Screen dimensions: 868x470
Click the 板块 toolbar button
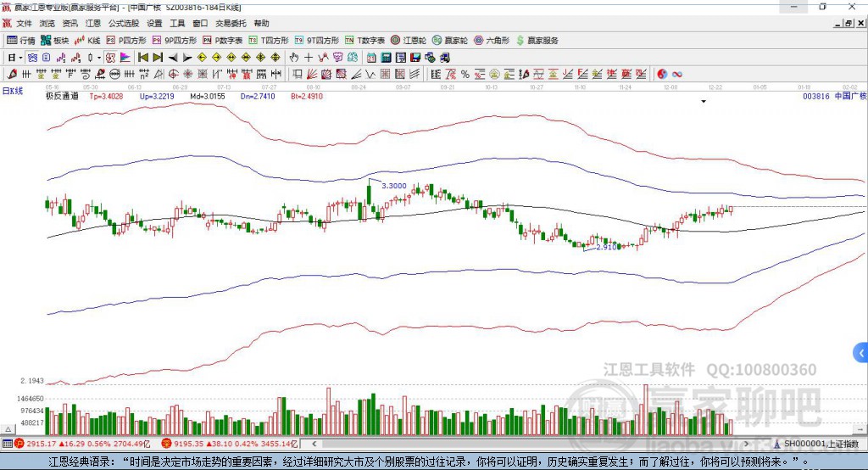[54, 41]
